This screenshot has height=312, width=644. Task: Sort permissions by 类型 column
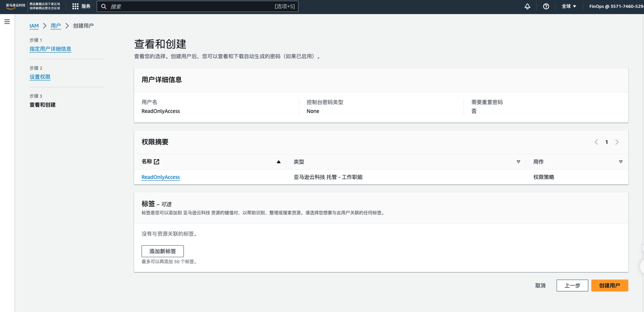(x=518, y=162)
